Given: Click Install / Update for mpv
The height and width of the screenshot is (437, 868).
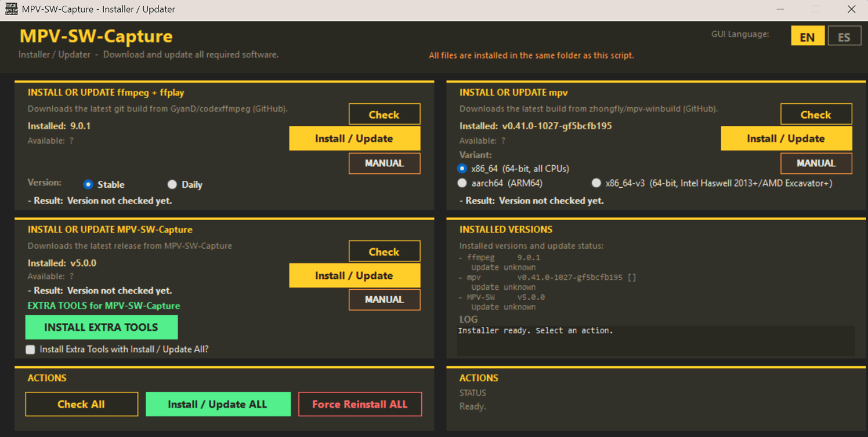Looking at the screenshot, I should pyautogui.click(x=786, y=139).
